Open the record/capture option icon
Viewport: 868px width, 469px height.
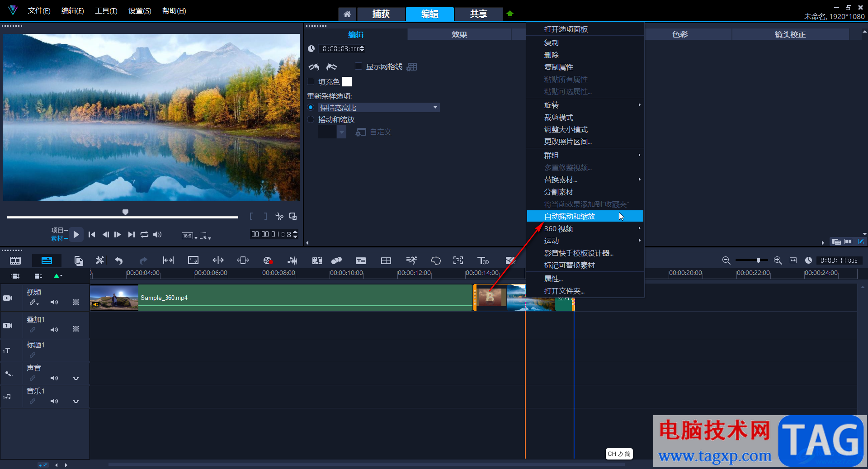tap(268, 261)
